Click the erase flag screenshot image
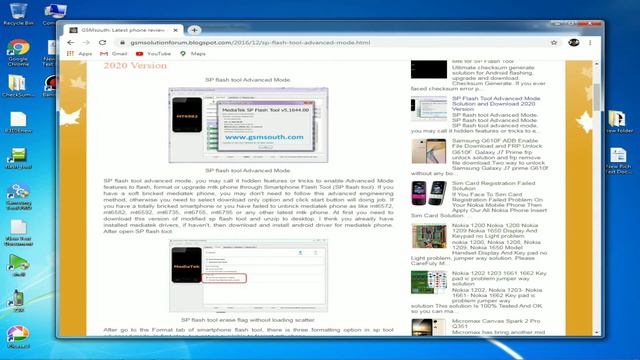The image size is (640, 360). [248, 276]
